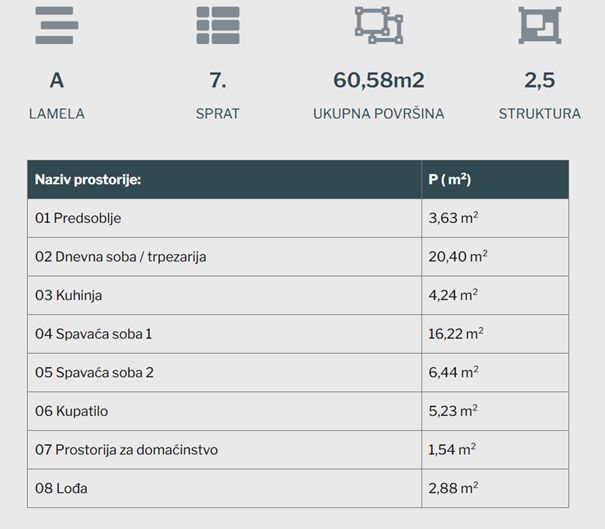Select the 02 Dnevna soba / trpezarija row

tap(298, 257)
